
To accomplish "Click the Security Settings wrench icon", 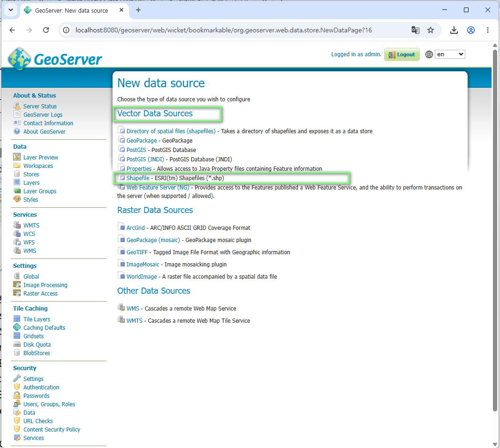I will (17, 379).
